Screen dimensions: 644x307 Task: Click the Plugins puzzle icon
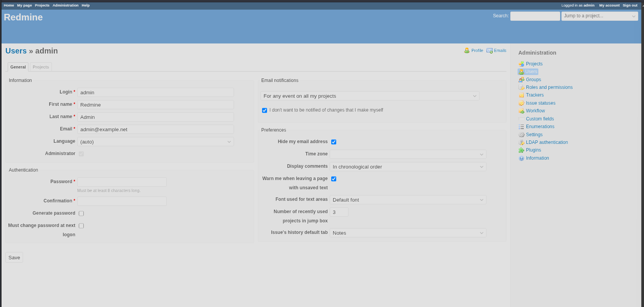(x=521, y=150)
